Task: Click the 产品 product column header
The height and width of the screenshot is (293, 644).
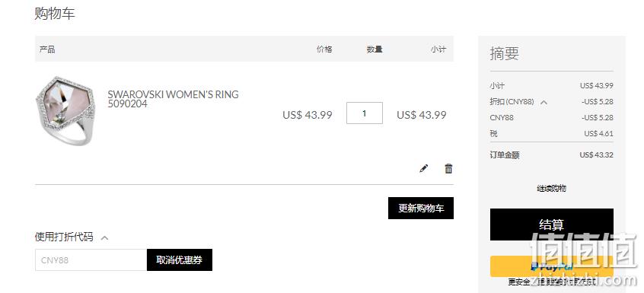Action: pos(47,49)
